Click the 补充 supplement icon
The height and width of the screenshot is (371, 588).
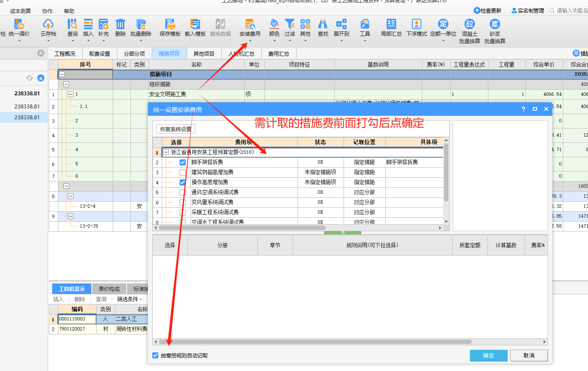[x=104, y=24]
